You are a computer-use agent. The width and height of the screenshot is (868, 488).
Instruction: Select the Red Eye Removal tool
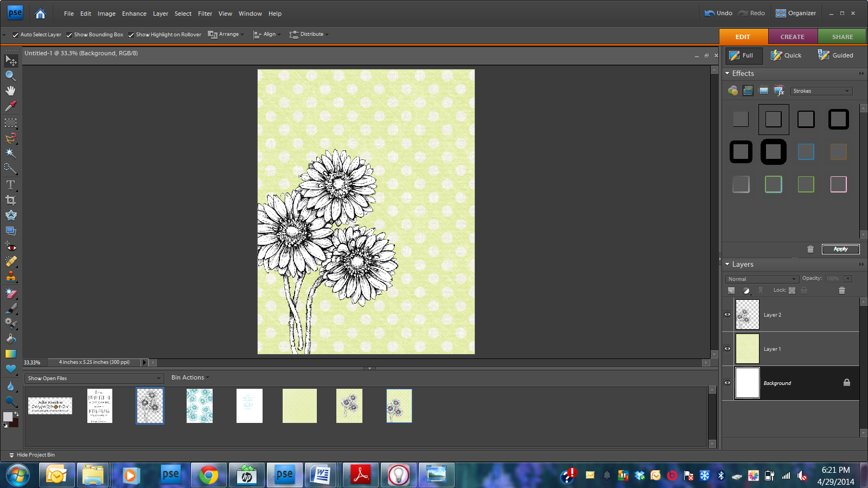coord(10,247)
